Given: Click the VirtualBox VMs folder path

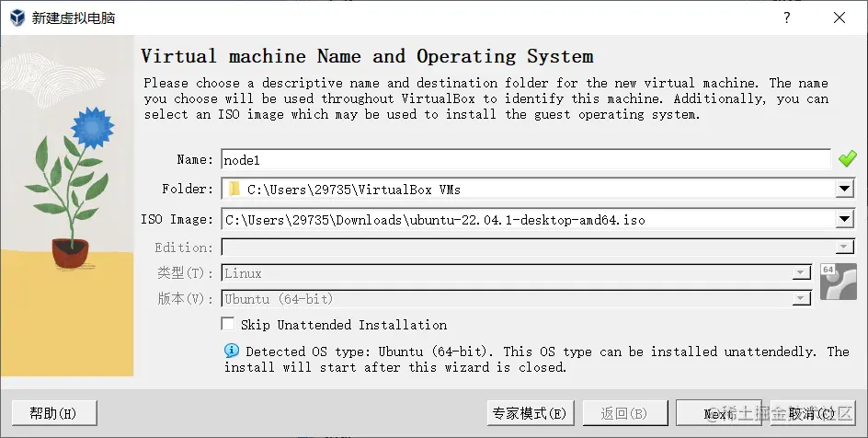Looking at the screenshot, I should coord(354,190).
